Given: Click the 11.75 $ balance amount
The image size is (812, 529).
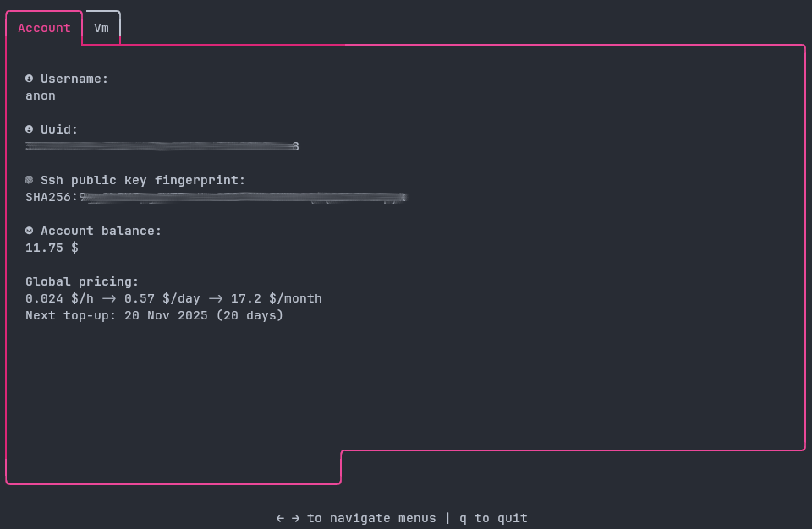Looking at the screenshot, I should 52,248.
